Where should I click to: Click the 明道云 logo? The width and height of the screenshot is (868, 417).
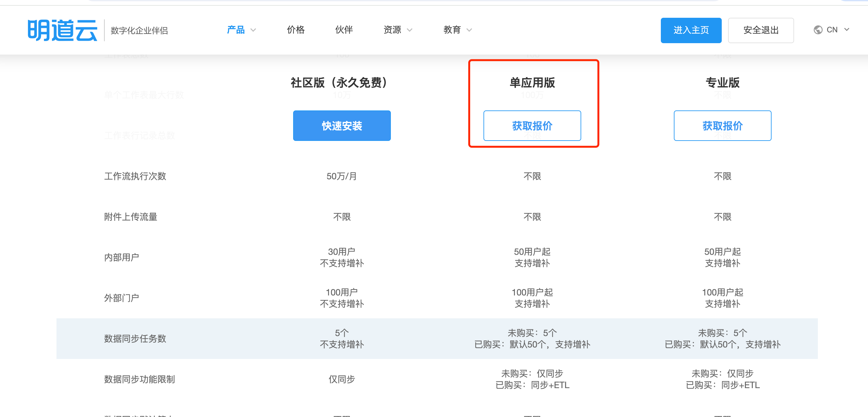[x=62, y=30]
